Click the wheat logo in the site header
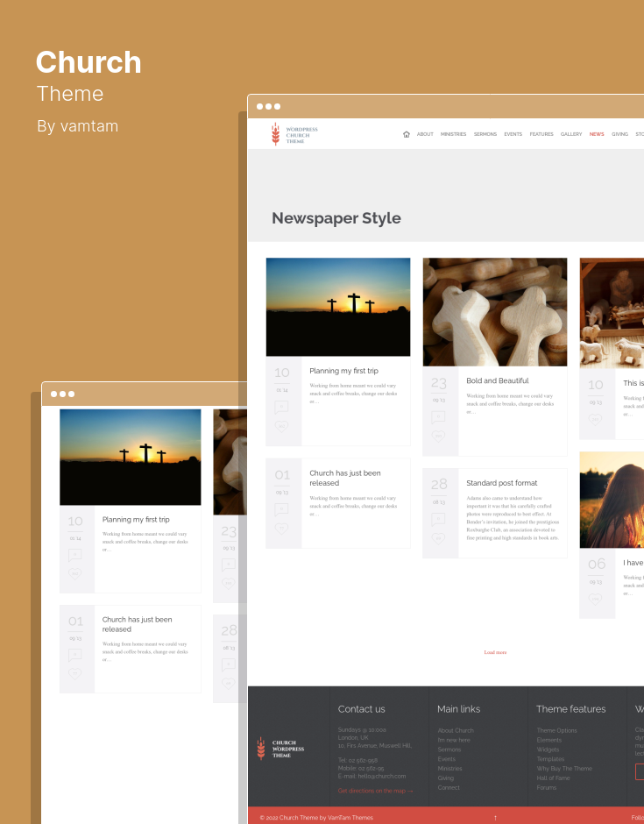Screen dimensions: 644x824 pyautogui.click(x=275, y=133)
